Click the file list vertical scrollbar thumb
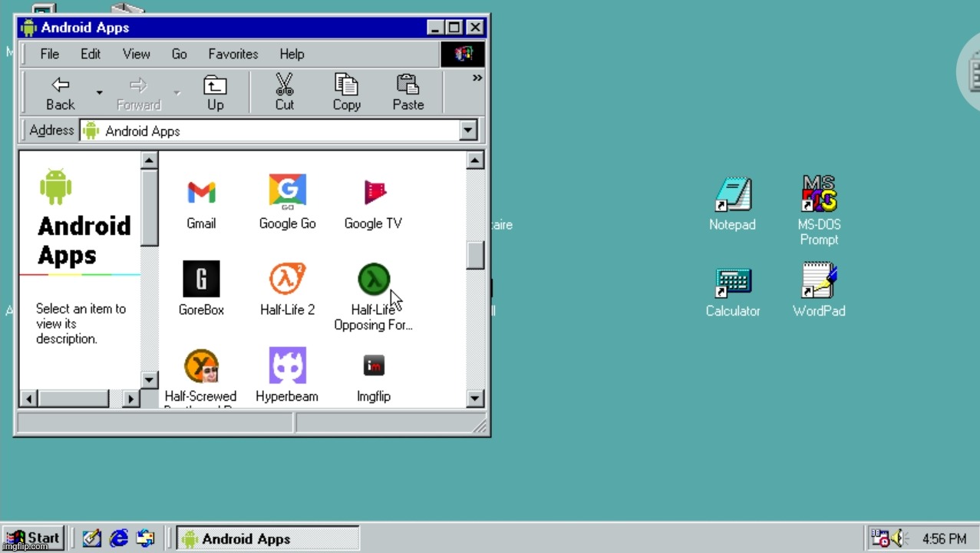The width and height of the screenshot is (980, 553). 475,256
